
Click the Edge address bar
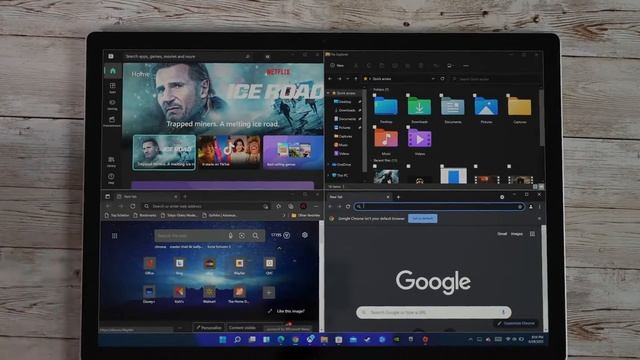point(206,207)
